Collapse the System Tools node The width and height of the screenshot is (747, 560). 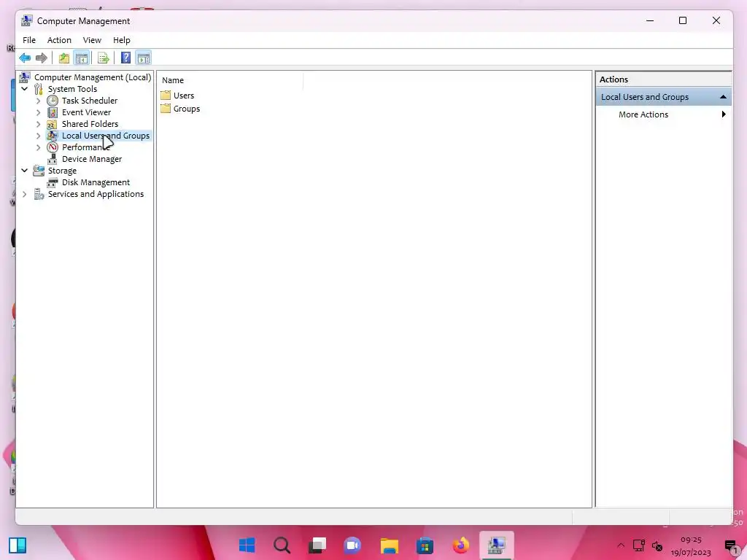(x=24, y=88)
